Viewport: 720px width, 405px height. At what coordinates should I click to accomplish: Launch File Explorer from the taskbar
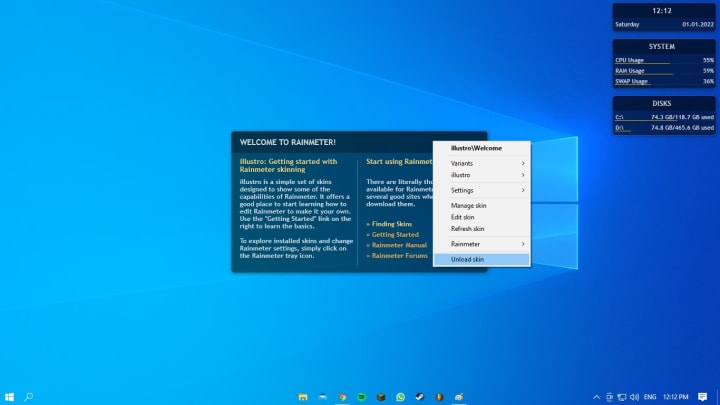coord(303,397)
